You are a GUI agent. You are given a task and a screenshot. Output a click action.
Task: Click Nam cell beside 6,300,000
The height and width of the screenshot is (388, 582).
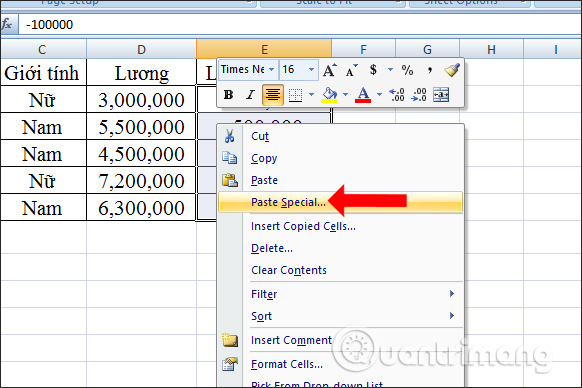pos(43,207)
